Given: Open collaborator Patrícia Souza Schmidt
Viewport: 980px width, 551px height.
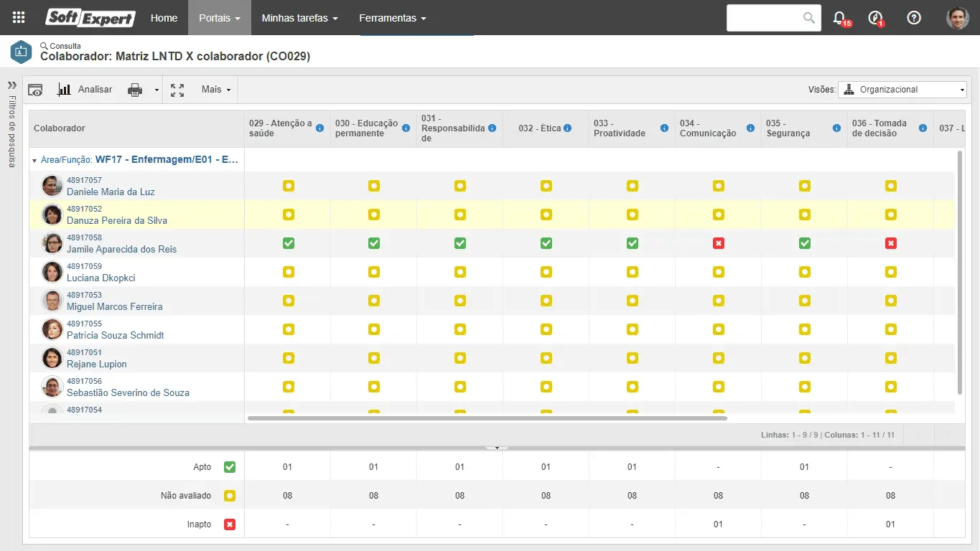Looking at the screenshot, I should click(116, 335).
